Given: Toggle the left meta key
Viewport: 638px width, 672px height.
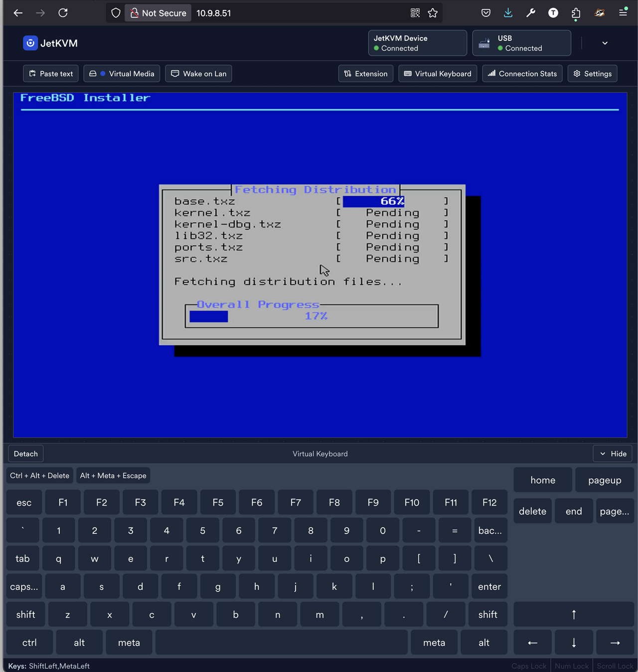Looking at the screenshot, I should tap(129, 643).
